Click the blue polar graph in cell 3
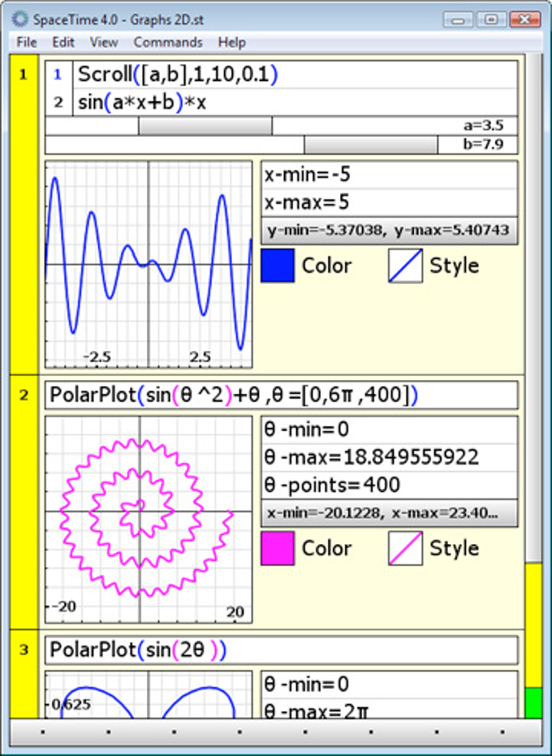Viewport: 552px width, 756px height. [x=149, y=695]
